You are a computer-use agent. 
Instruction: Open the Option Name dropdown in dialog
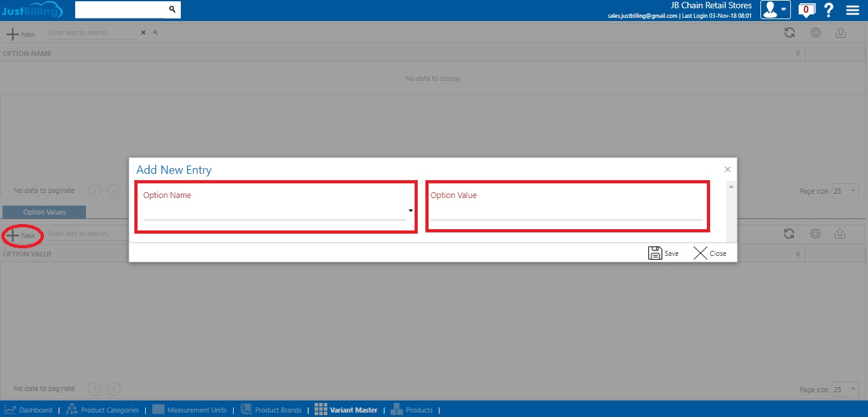pyautogui.click(x=411, y=211)
